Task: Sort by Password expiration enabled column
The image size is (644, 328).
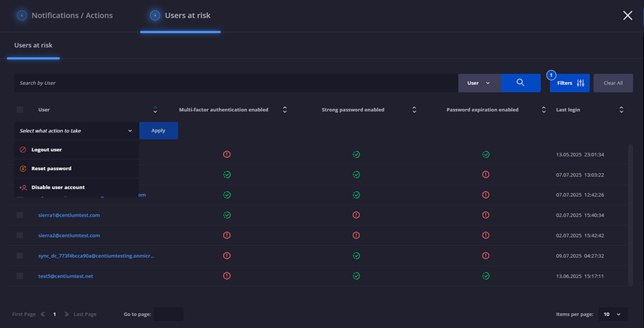Action: 544,110
